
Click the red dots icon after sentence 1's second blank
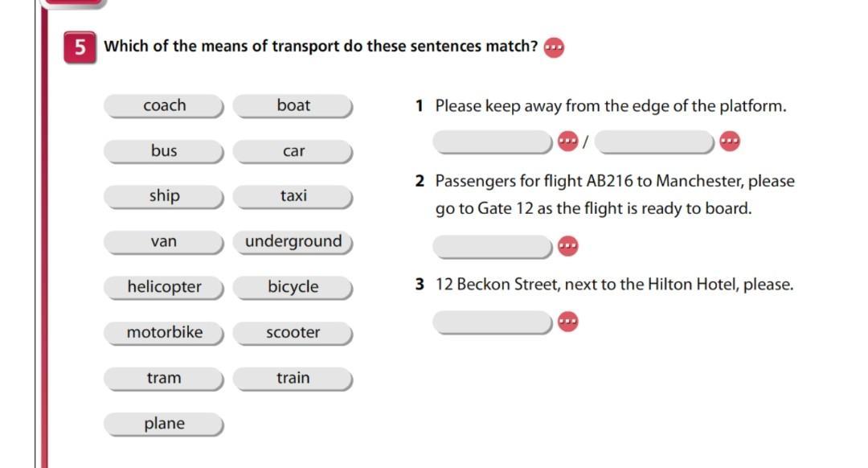(730, 142)
